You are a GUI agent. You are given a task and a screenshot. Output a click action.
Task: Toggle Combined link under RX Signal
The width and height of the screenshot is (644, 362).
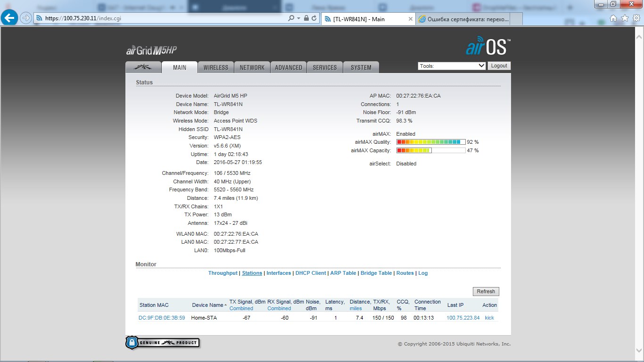[279, 308]
